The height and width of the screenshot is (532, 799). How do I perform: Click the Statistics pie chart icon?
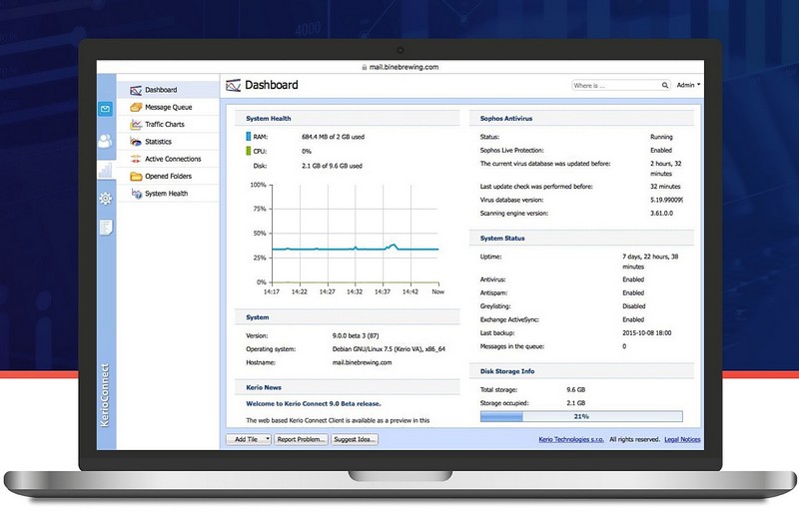(x=136, y=142)
